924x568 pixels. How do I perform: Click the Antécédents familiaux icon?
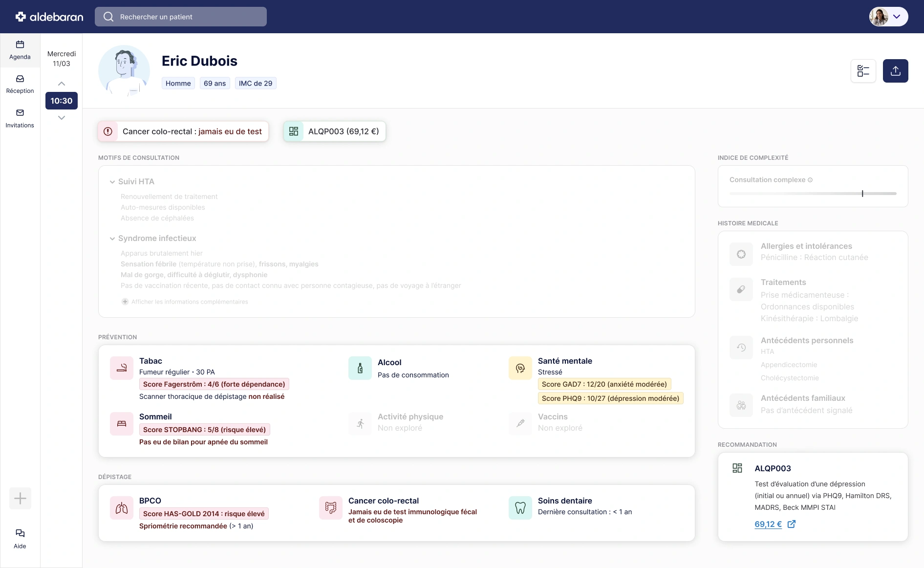pyautogui.click(x=741, y=405)
